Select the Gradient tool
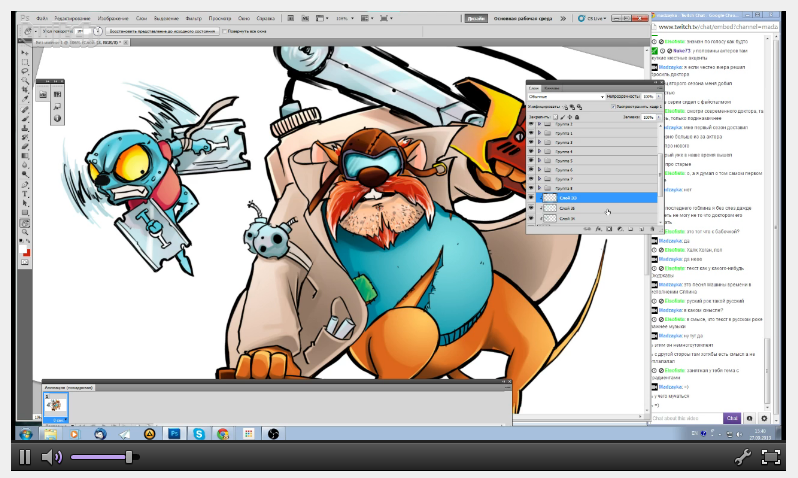This screenshot has height=478, width=798. pos(24,156)
